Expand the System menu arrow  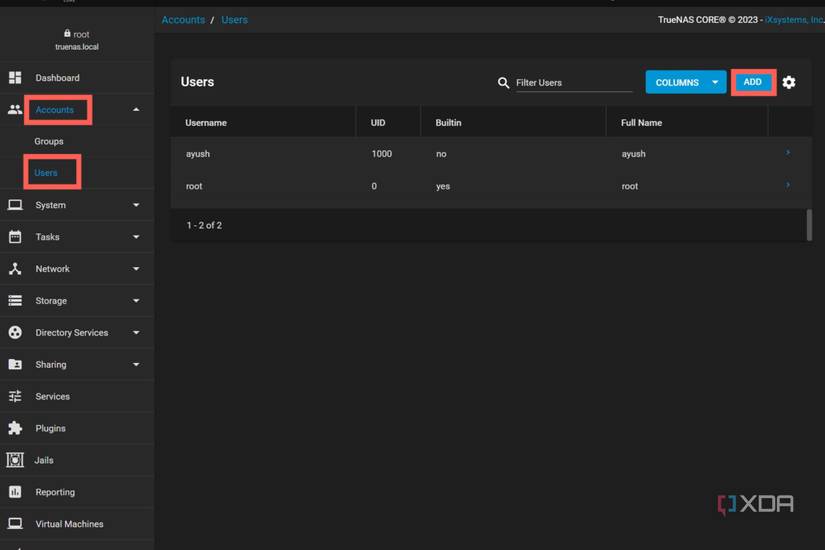coord(136,205)
